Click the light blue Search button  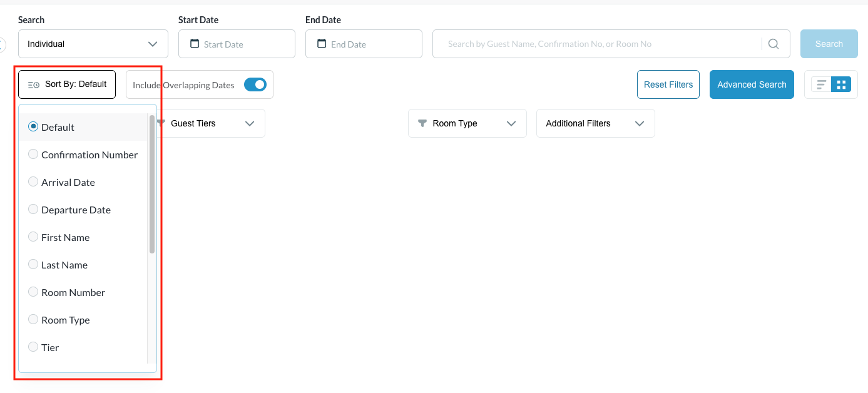pos(829,44)
